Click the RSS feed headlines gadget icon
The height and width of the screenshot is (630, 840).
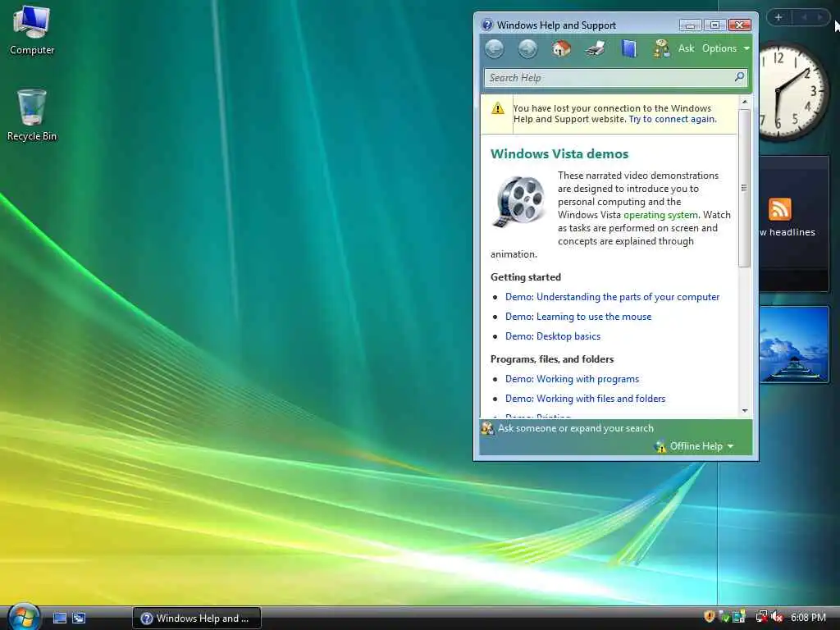779,209
